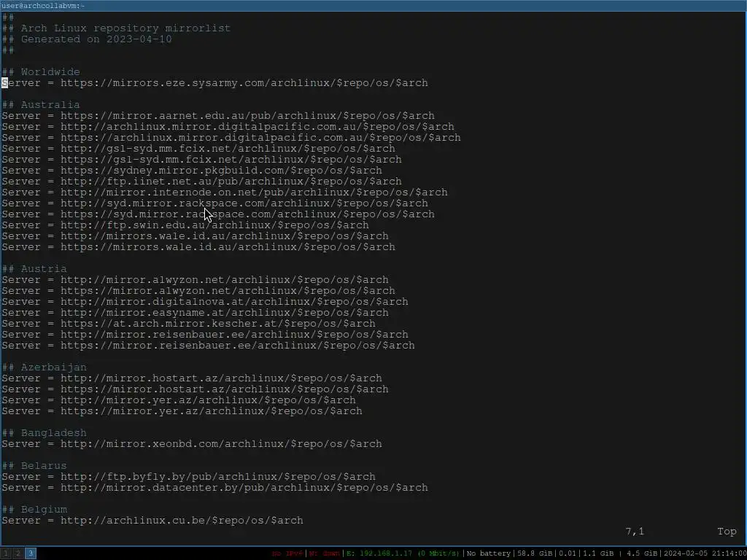The width and height of the screenshot is (747, 560).
Task: Click the '## Bangladesh' heading
Action: pyautogui.click(x=44, y=433)
